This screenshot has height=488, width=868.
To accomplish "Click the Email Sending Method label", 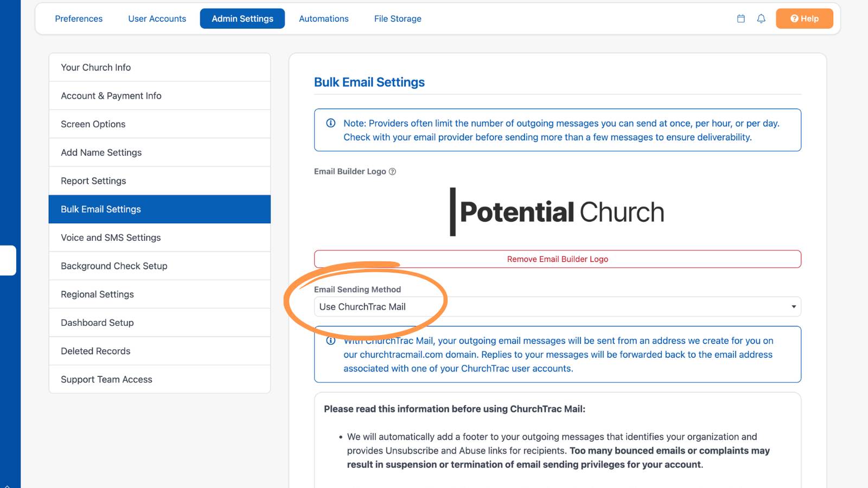I will pos(358,290).
